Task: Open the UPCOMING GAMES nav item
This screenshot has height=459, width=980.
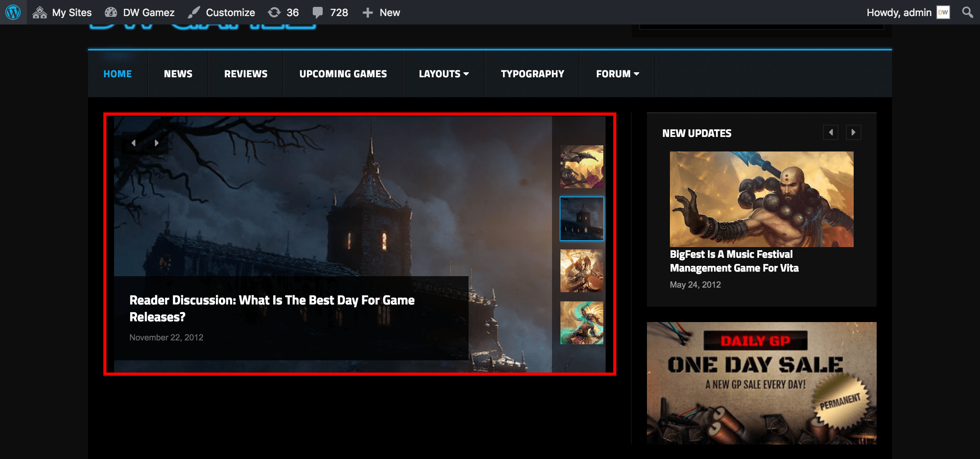Action: pos(343,74)
